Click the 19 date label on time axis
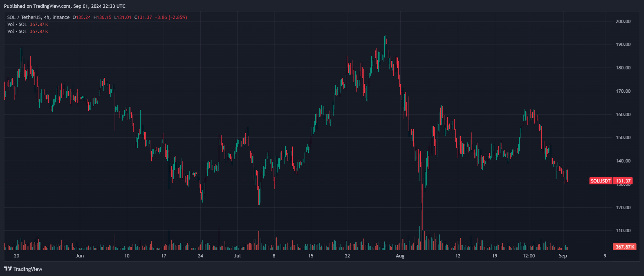The width and height of the screenshot is (644, 276). (494, 256)
